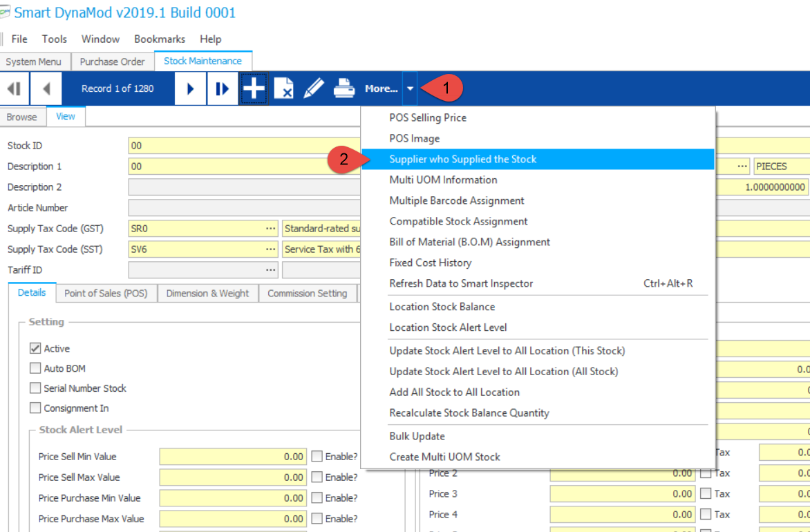Viewport: 810px width, 532px height.
Task: Open the Tools menu
Action: pos(54,39)
